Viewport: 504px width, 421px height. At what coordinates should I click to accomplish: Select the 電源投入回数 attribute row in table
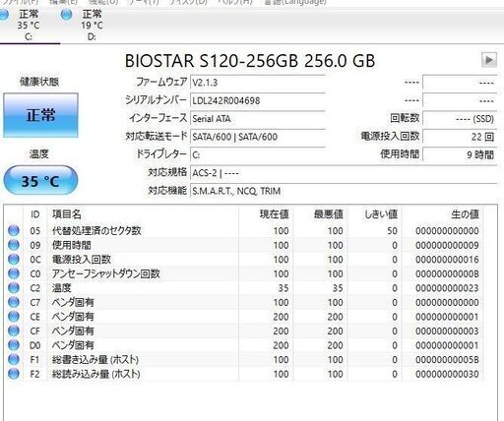click(x=244, y=260)
